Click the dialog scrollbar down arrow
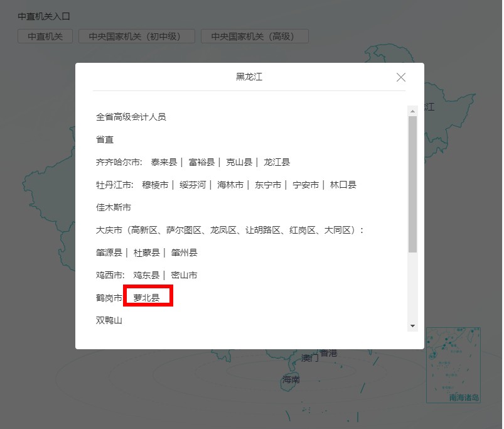The image size is (504, 429). coord(412,326)
